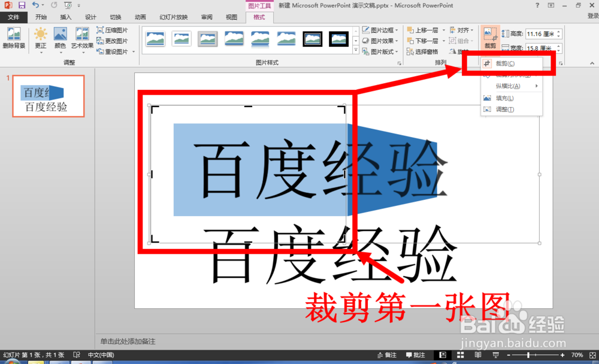Click 下移一层 send backward

(423, 41)
